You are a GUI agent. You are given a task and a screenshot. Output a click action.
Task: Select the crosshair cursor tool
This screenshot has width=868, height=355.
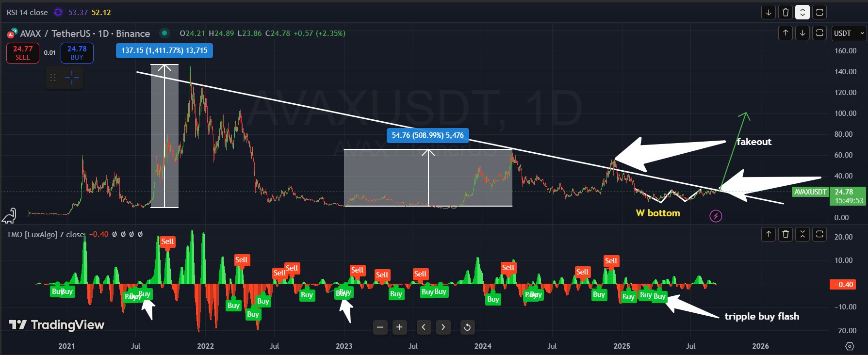[x=72, y=78]
